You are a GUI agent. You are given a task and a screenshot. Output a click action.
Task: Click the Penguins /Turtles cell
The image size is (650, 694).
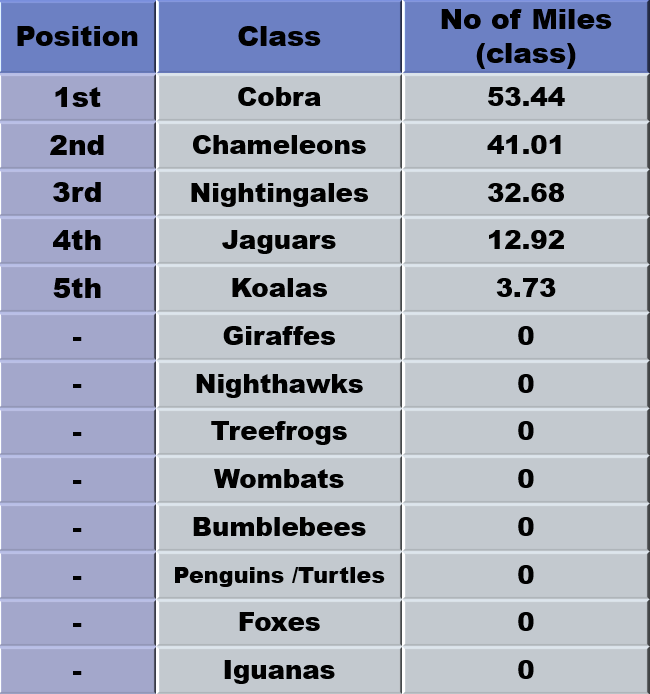point(279,575)
